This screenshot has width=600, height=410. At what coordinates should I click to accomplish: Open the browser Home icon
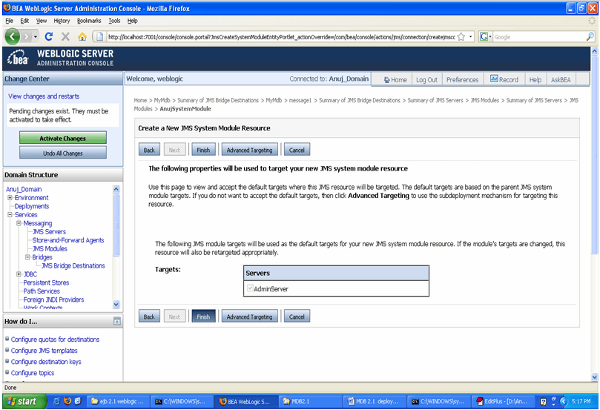click(x=82, y=37)
